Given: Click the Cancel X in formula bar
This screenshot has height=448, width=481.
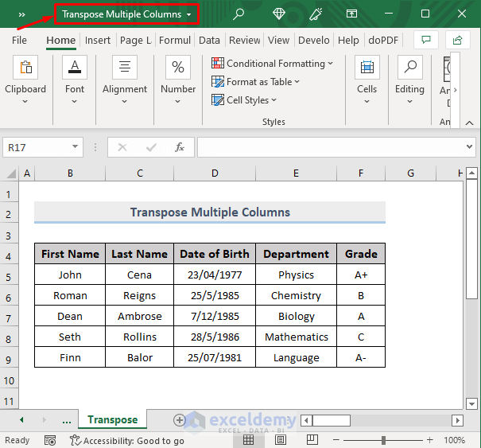Looking at the screenshot, I should click(x=122, y=148).
